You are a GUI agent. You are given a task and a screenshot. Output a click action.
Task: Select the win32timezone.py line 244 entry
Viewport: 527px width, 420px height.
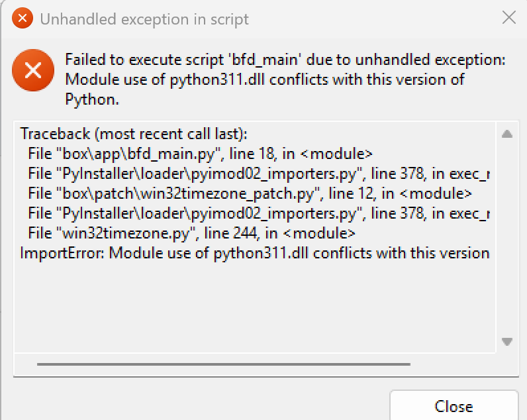click(x=191, y=233)
